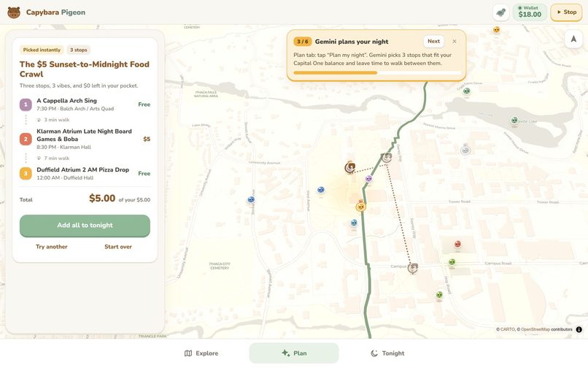Select green marker near Cradit Farm Drive
This screenshot has width=588, height=368.
tap(466, 91)
